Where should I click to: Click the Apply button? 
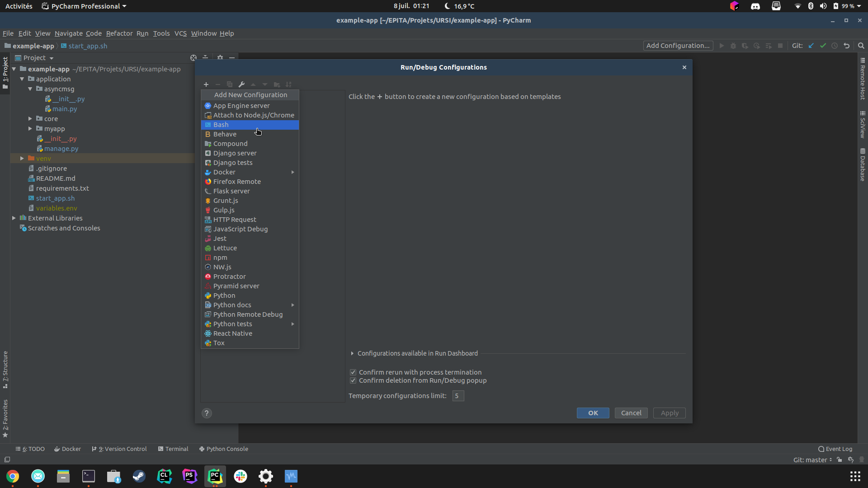pyautogui.click(x=670, y=413)
